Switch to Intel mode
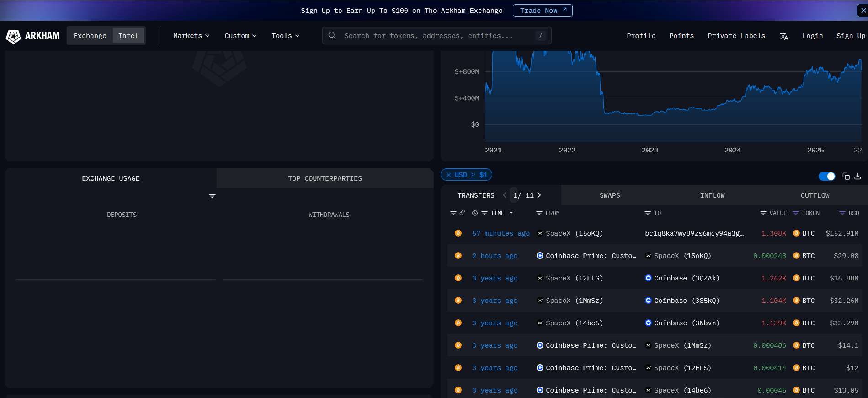The width and height of the screenshot is (868, 398). coord(128,36)
